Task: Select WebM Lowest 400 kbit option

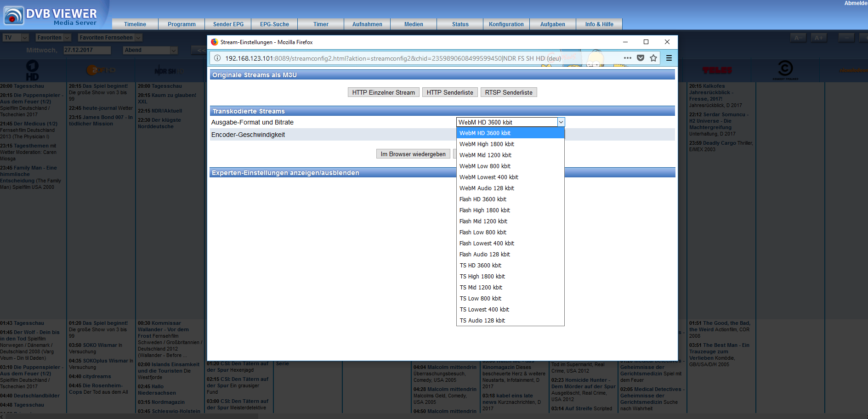Action: click(x=510, y=177)
